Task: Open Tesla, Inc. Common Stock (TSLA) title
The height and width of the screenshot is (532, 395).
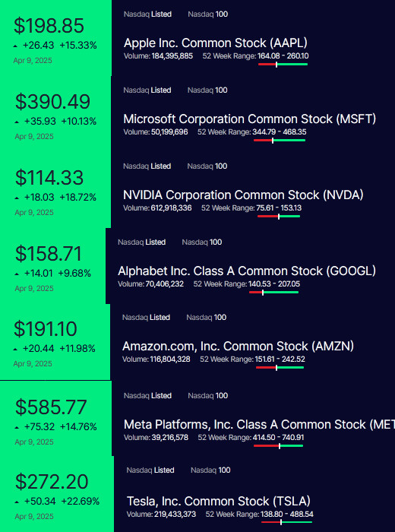Action: [x=219, y=501]
